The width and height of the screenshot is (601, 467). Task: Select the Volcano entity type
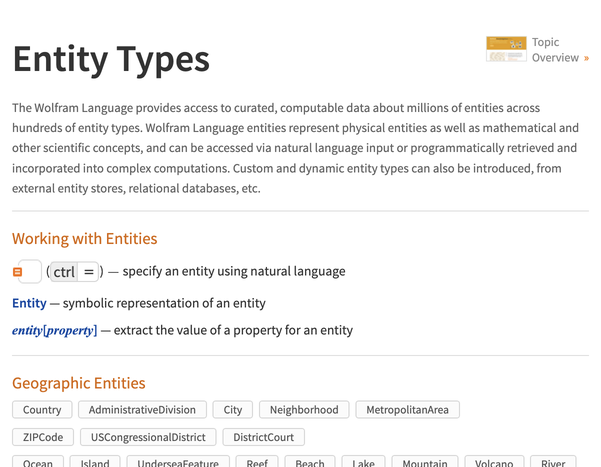tap(494, 462)
